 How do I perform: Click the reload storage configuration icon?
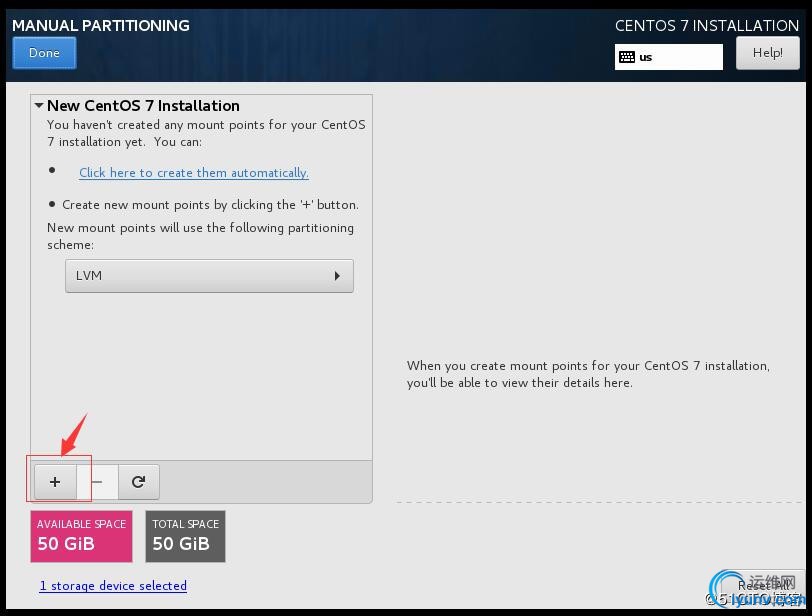(x=138, y=482)
